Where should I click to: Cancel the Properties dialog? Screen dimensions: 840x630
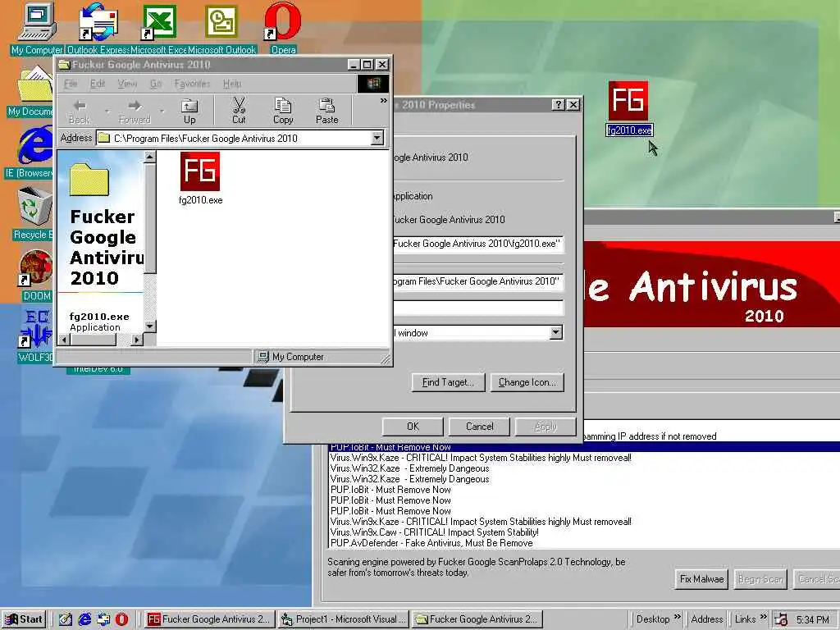click(x=479, y=427)
